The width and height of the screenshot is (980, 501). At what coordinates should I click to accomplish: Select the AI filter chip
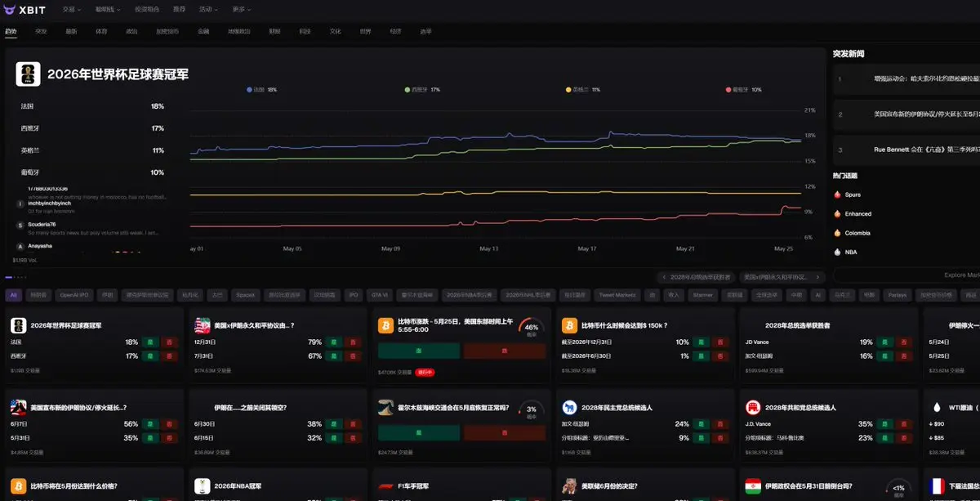[820, 295]
